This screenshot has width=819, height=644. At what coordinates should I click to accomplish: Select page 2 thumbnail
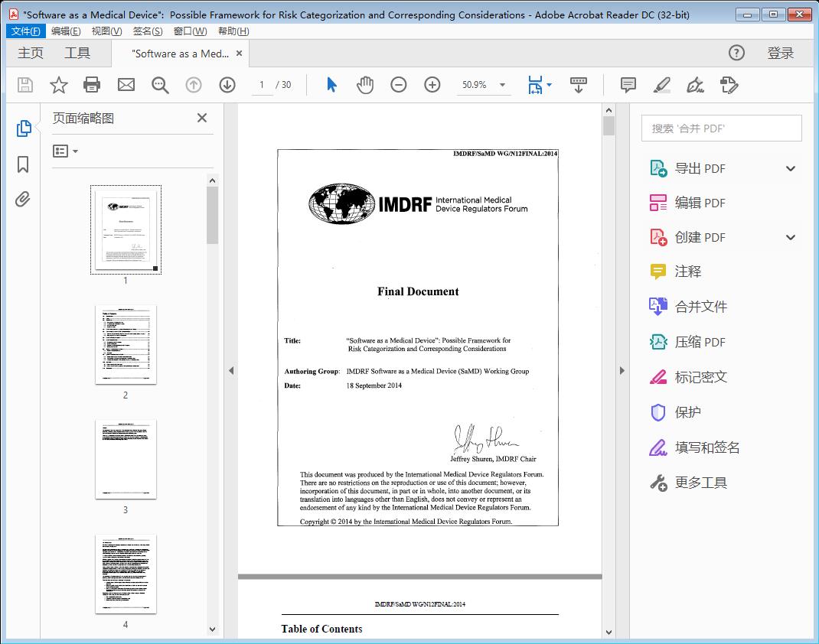(126, 345)
